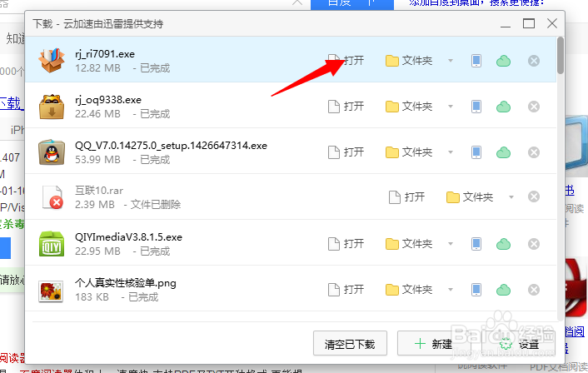588x373 pixels.
Task: Expand dropdown arrow in rj_ri7091.exe row
Action: tap(451, 61)
